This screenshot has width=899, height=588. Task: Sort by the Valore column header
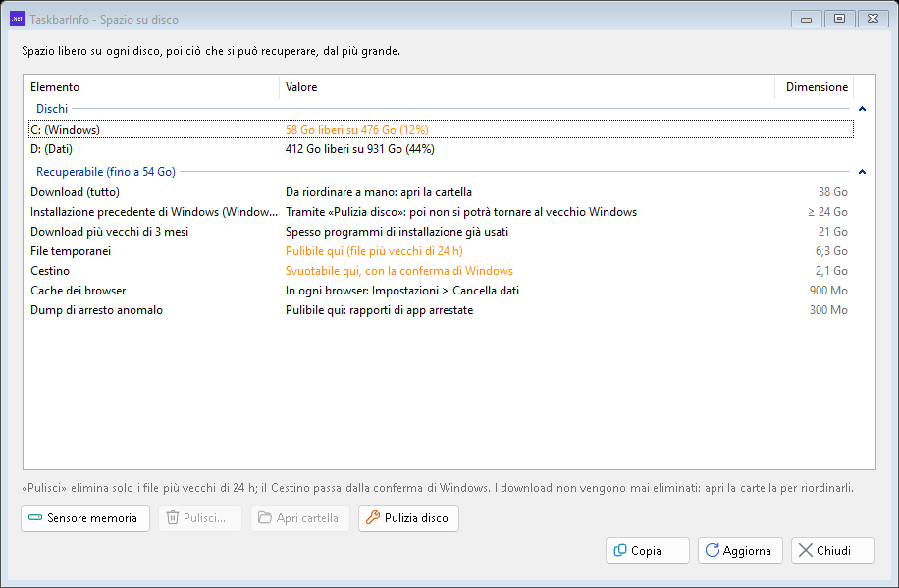click(527, 87)
